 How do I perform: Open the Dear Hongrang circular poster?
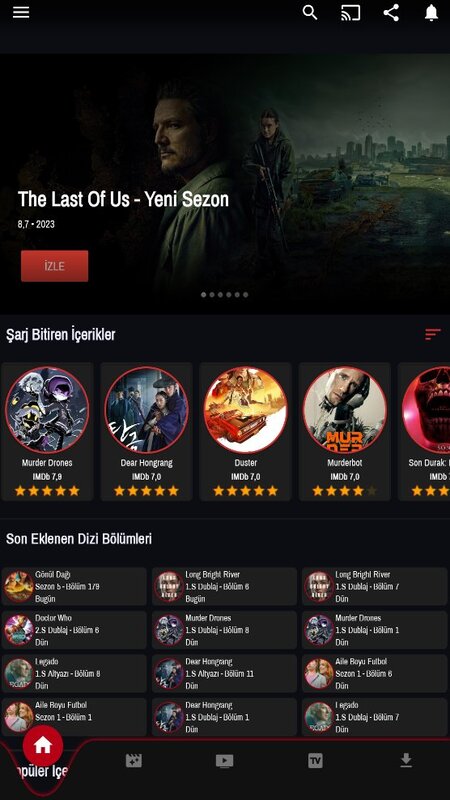coord(146,410)
